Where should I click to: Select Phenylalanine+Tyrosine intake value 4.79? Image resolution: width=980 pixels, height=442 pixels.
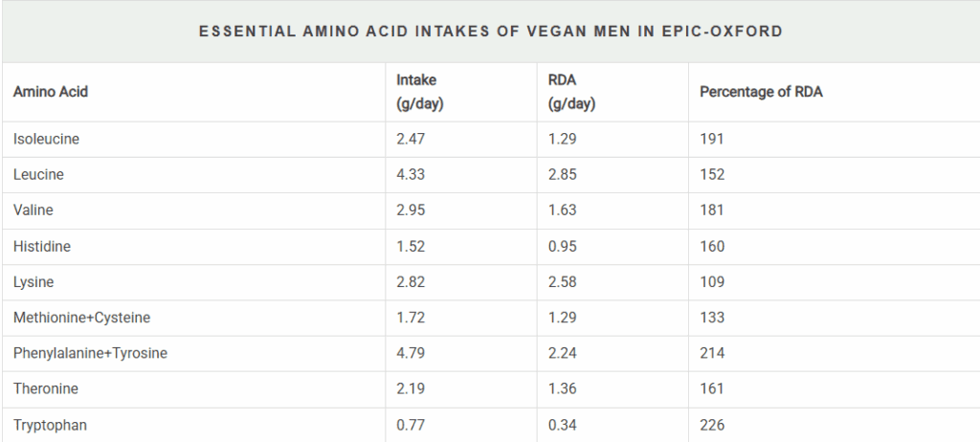point(411,353)
